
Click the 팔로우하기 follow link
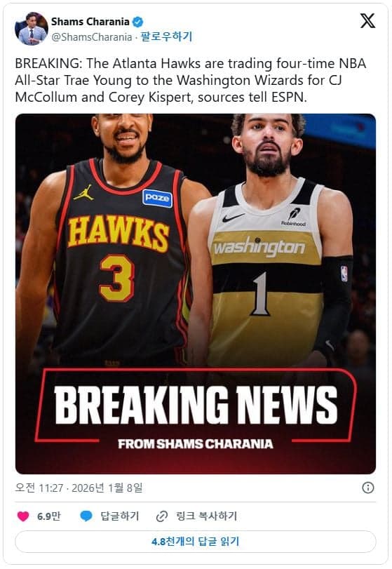[x=166, y=36]
